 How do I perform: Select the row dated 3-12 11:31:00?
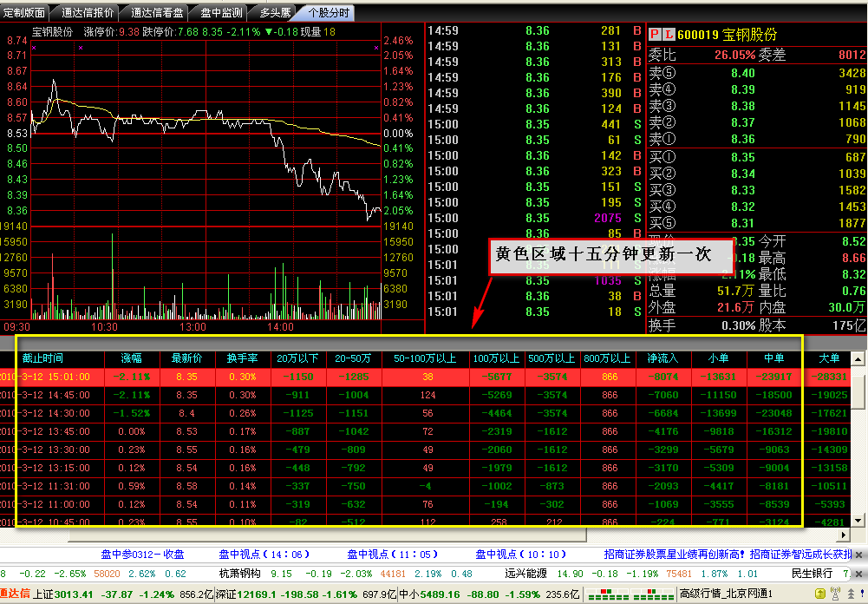coord(424,487)
